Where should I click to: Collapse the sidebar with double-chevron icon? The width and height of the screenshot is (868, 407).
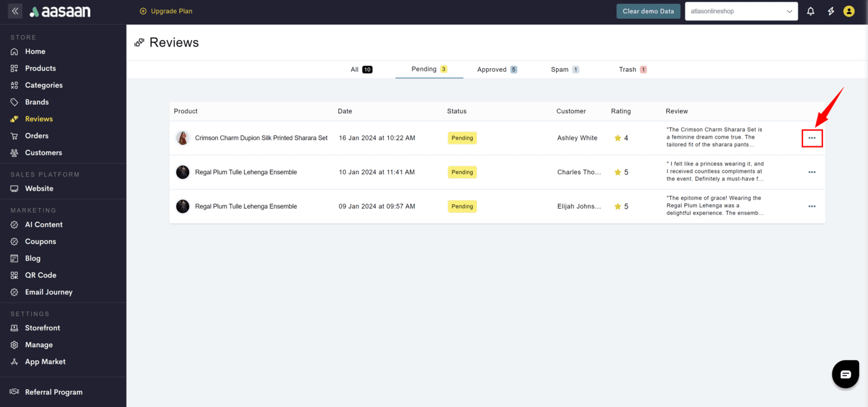tap(15, 11)
